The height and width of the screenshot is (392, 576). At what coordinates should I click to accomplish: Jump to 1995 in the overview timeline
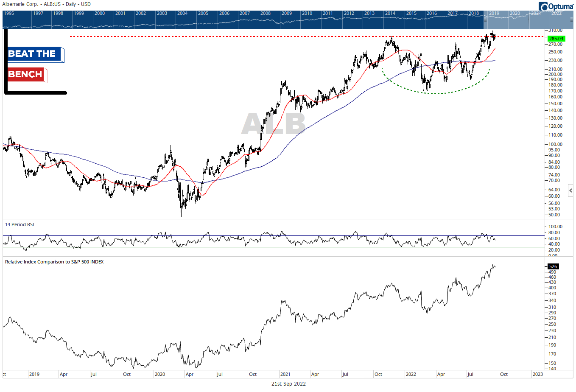point(9,13)
